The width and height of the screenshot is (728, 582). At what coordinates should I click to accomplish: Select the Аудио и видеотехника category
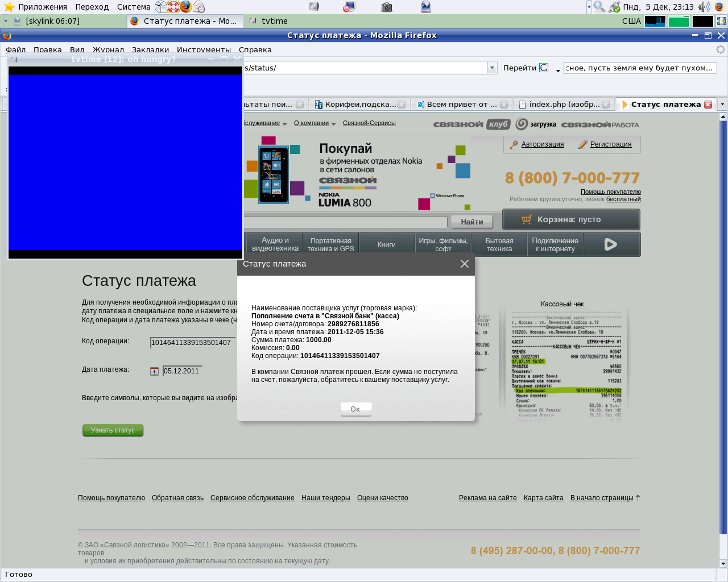click(275, 244)
